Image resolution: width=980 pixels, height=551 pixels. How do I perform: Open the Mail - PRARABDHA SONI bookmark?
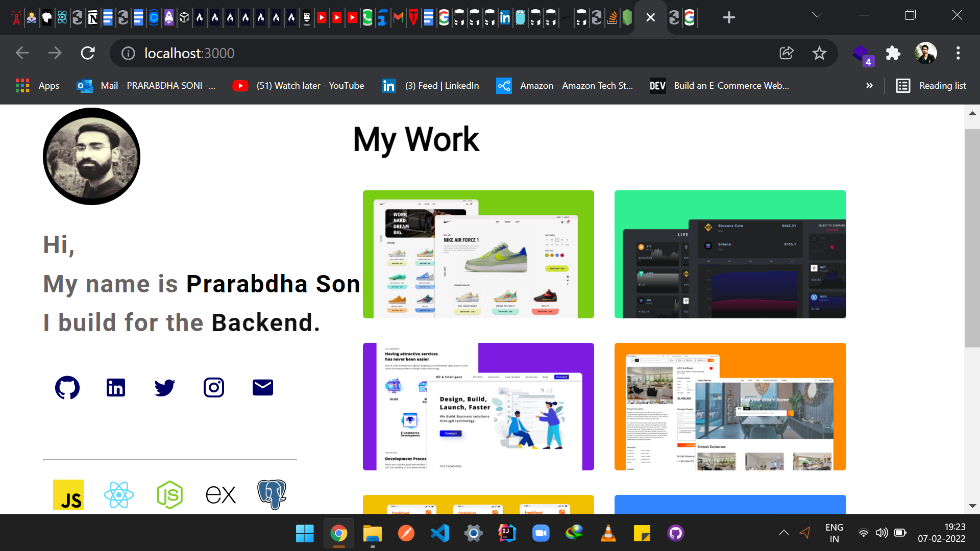coord(146,86)
